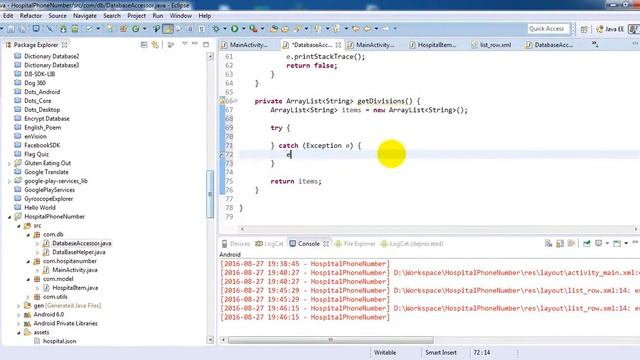The image size is (640, 360).
Task: Switch to the HospitalItem editor tab
Action: click(x=433, y=45)
